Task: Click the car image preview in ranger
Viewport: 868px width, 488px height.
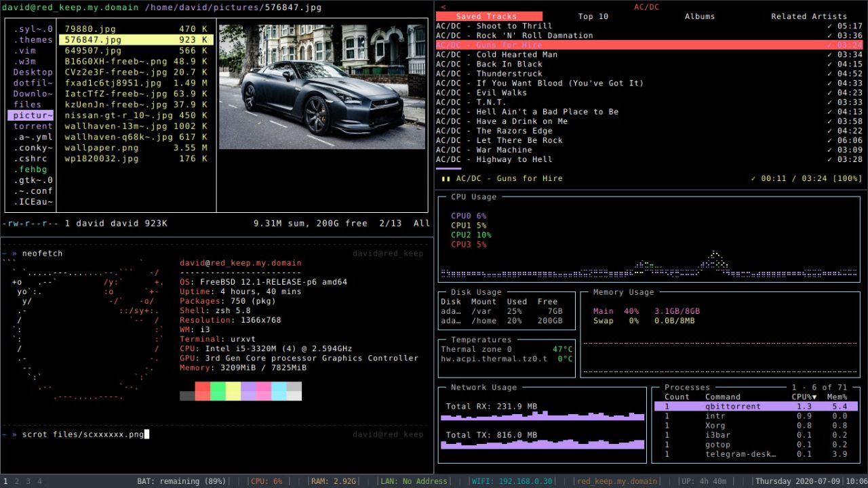Action: (322, 87)
